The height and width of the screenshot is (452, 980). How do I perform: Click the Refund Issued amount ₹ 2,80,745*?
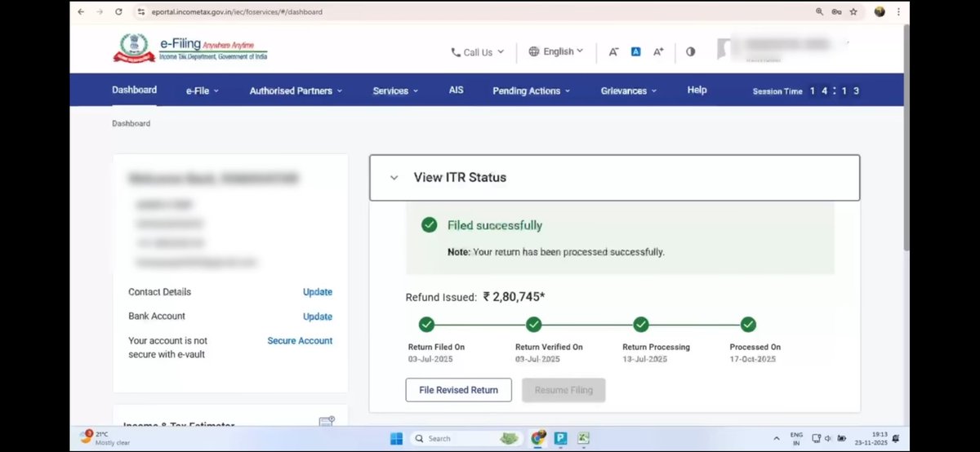tap(514, 297)
